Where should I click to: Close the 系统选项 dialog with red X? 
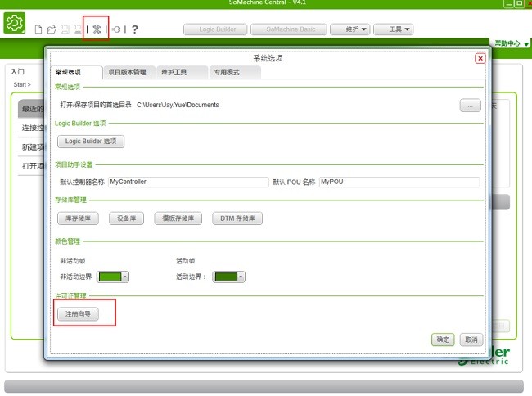click(480, 58)
